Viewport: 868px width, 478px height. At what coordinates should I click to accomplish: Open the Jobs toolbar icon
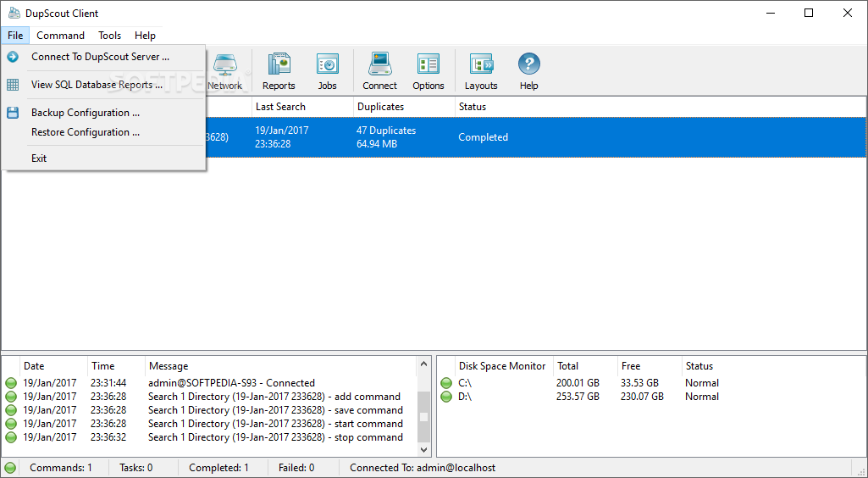pyautogui.click(x=327, y=64)
